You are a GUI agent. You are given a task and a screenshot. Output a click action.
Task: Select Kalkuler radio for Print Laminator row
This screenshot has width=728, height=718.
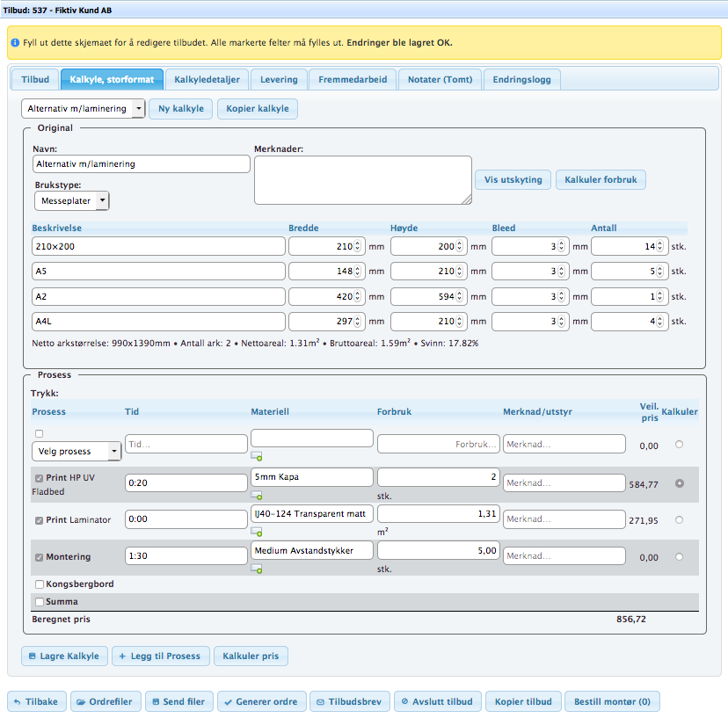678,519
